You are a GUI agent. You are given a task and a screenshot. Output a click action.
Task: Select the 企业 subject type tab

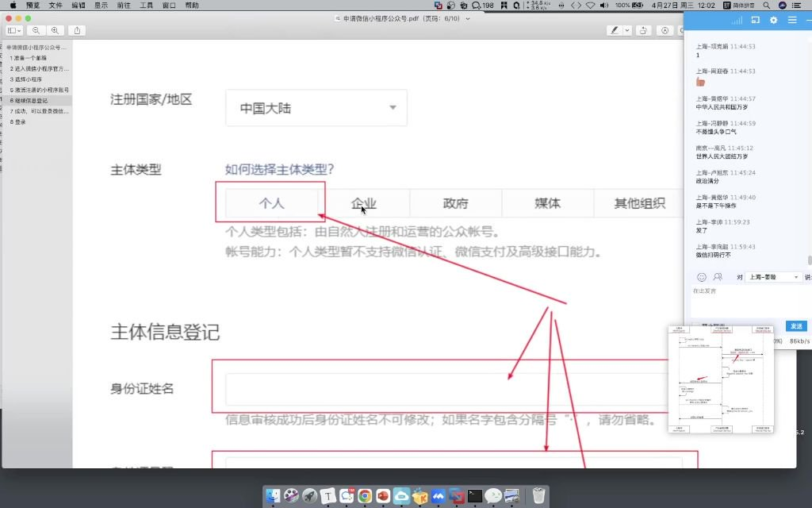363,203
